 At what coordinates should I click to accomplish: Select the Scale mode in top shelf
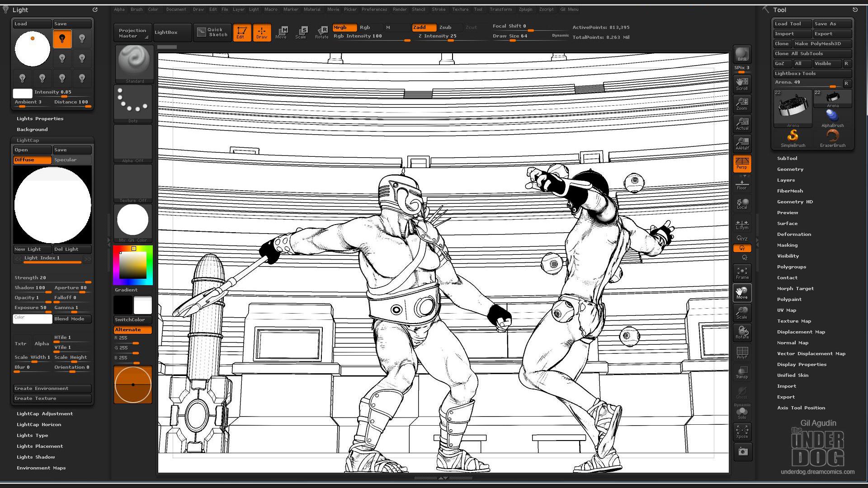click(x=302, y=32)
